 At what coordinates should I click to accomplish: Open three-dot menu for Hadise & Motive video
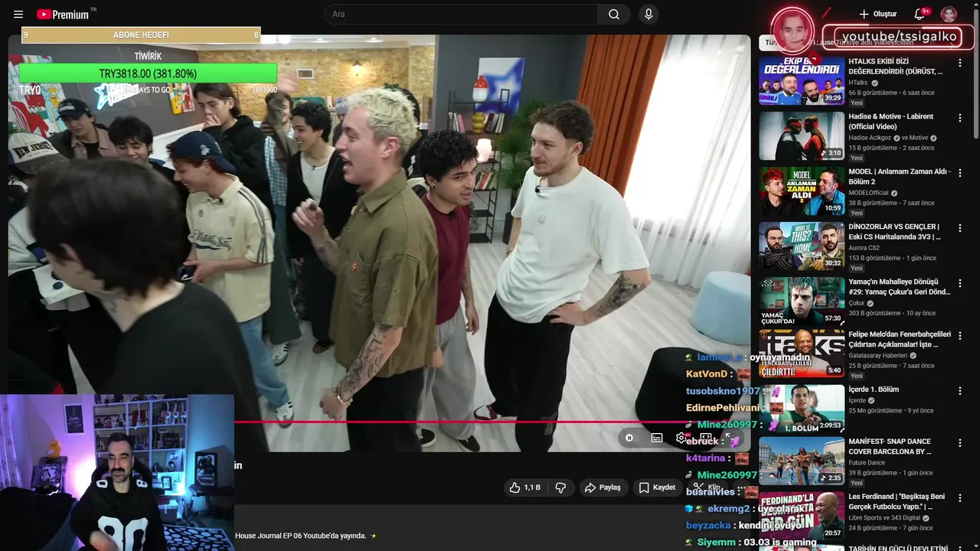(960, 118)
